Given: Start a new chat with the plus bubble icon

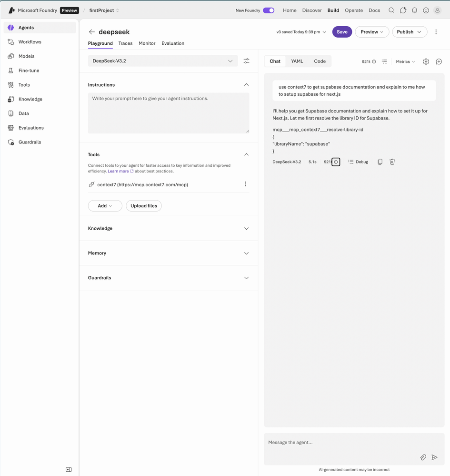Looking at the screenshot, I should tap(439, 61).
